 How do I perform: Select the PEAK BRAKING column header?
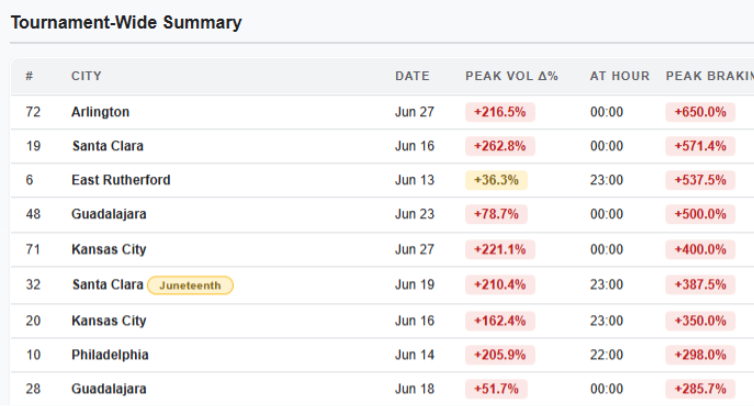[x=710, y=76]
